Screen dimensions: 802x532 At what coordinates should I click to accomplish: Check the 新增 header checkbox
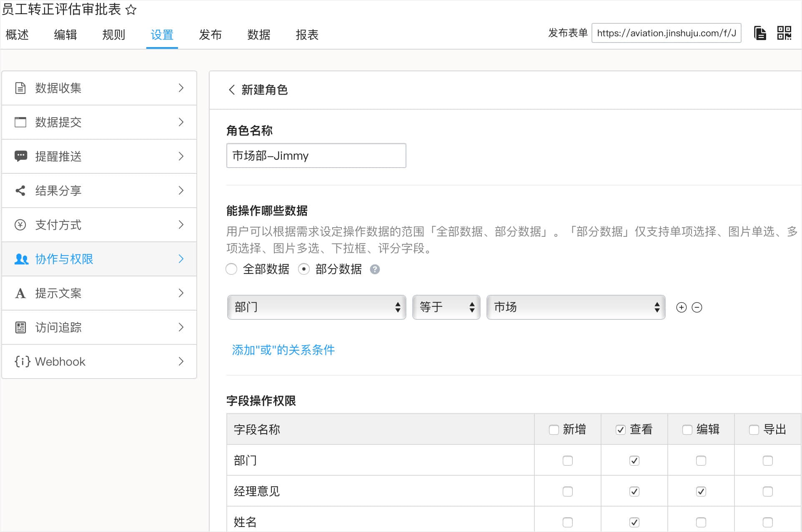[554, 430]
